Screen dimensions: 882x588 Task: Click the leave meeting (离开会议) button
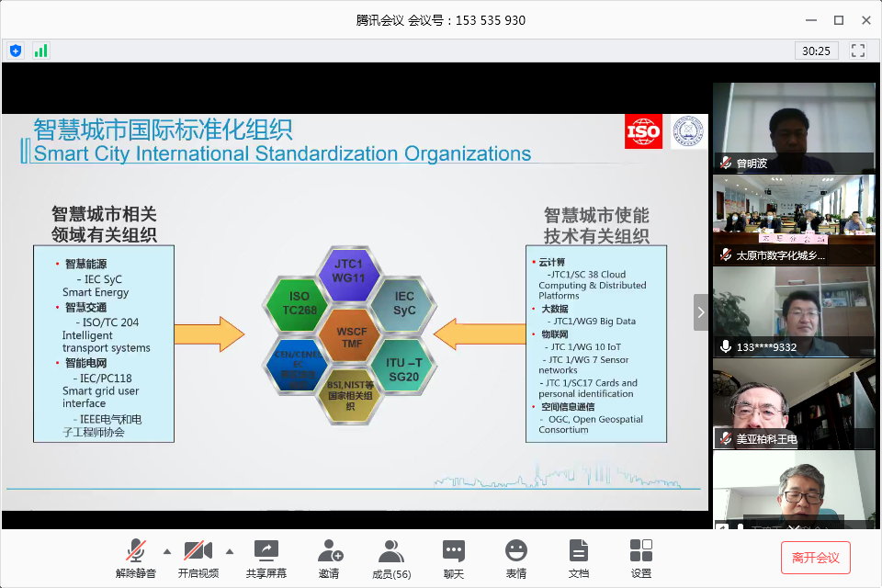[x=816, y=558]
